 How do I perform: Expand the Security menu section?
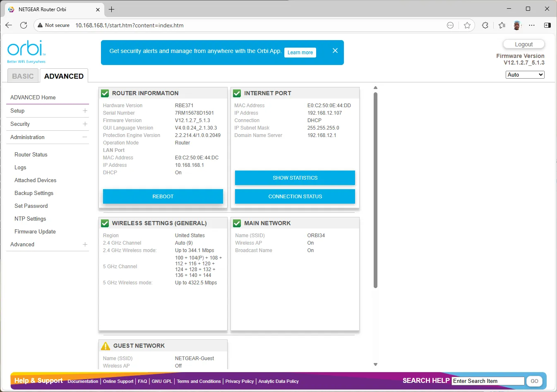pyautogui.click(x=85, y=124)
